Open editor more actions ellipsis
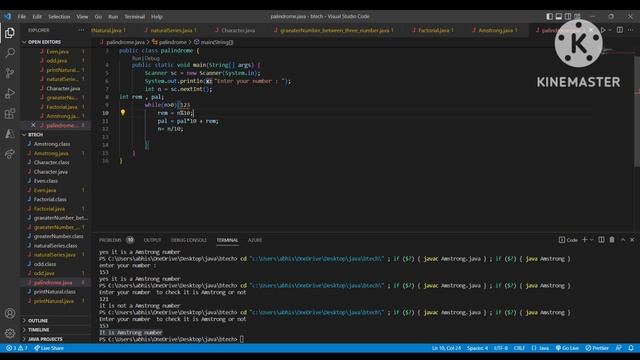Image resolution: width=640 pixels, height=360 pixels. pyautogui.click(x=631, y=30)
